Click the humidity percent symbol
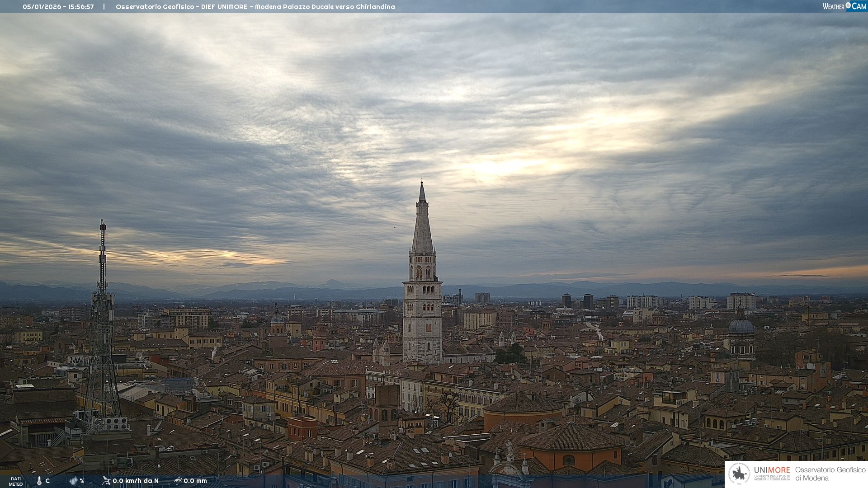Screen dimensions: 868x488 [82, 481]
